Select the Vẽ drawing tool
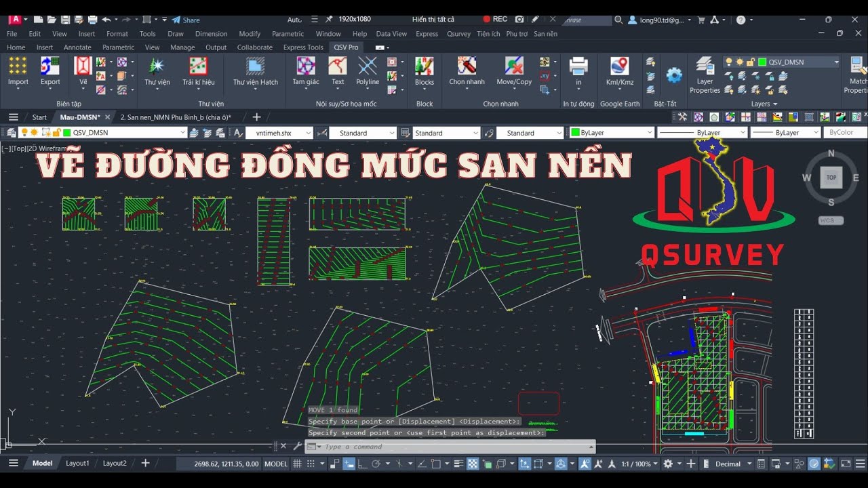Screen dimensions: 868x488 point(83,72)
